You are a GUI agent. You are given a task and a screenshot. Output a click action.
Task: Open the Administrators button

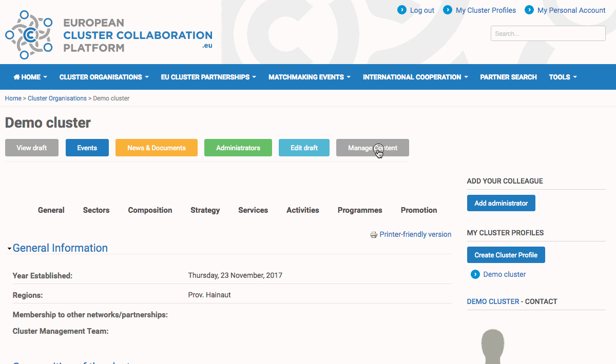238,148
